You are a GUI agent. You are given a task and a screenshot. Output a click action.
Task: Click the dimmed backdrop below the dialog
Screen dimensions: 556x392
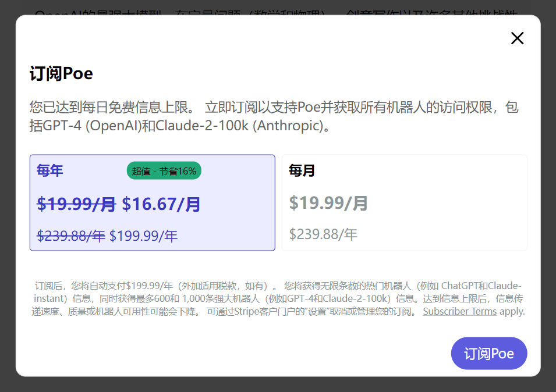278,385
